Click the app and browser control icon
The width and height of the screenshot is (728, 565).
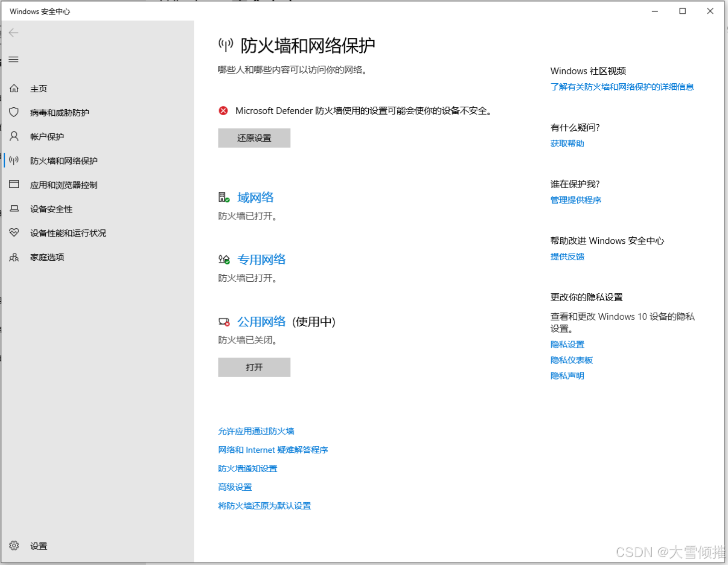(14, 184)
